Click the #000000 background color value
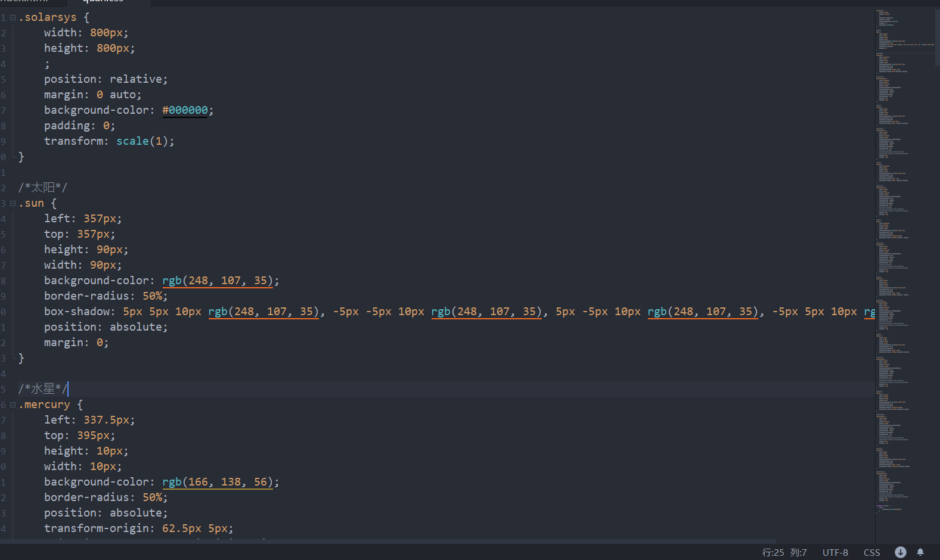This screenshot has height=560, width=940. point(185,110)
